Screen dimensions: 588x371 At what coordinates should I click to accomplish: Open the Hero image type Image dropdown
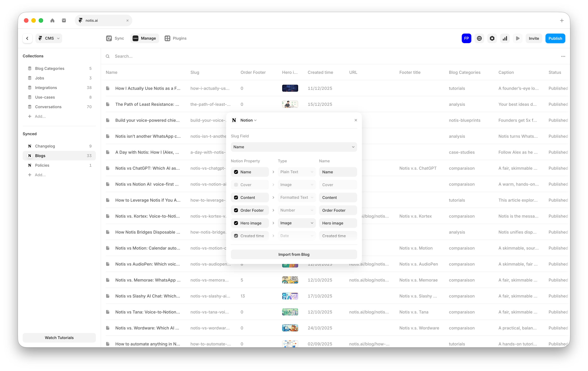[297, 223]
